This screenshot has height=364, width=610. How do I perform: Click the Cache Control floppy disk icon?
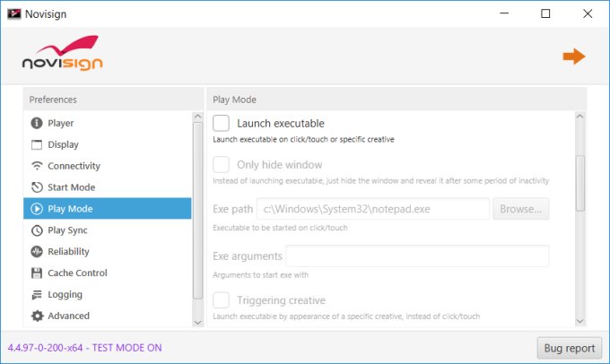(x=37, y=273)
